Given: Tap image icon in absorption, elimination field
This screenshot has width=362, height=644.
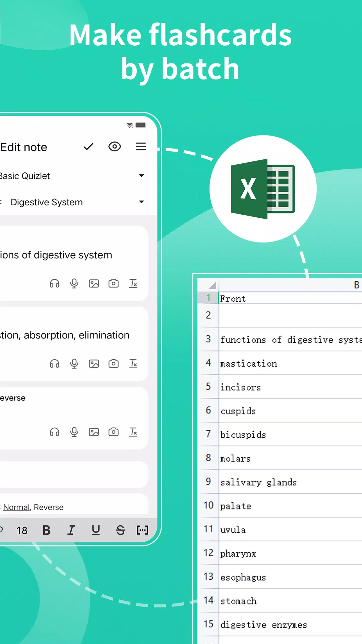Looking at the screenshot, I should [94, 364].
